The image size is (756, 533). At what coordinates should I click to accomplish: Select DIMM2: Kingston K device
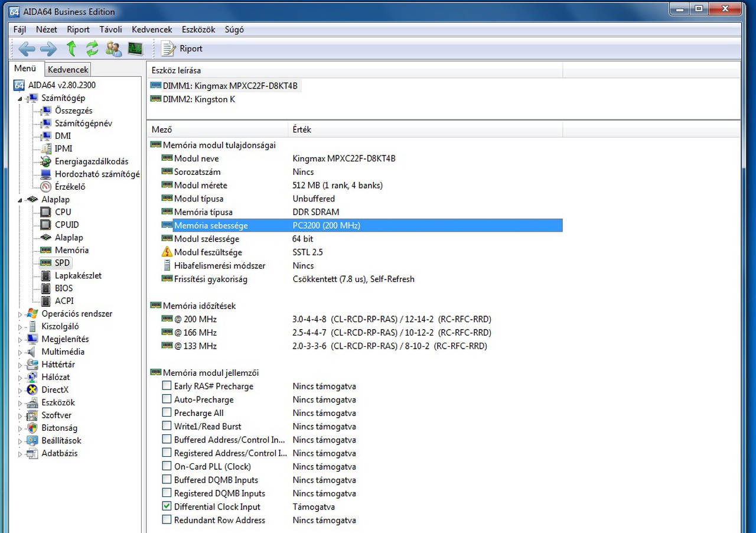coord(193,99)
